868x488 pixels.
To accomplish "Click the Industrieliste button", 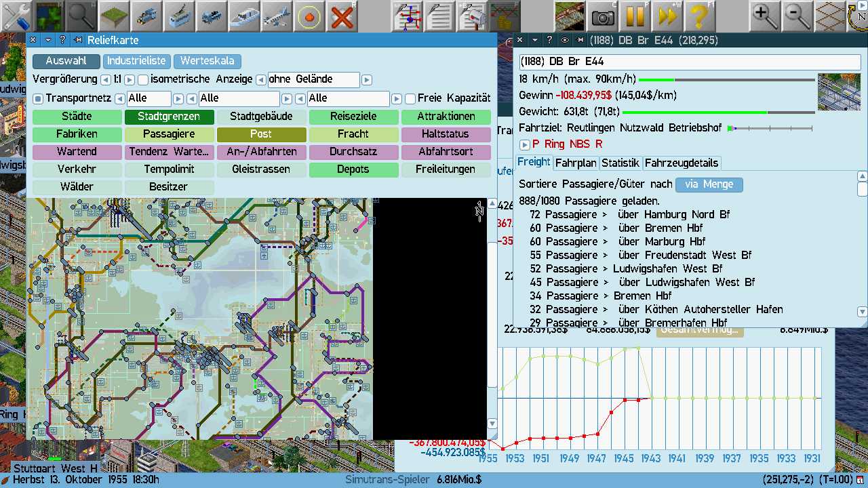I will tap(136, 62).
